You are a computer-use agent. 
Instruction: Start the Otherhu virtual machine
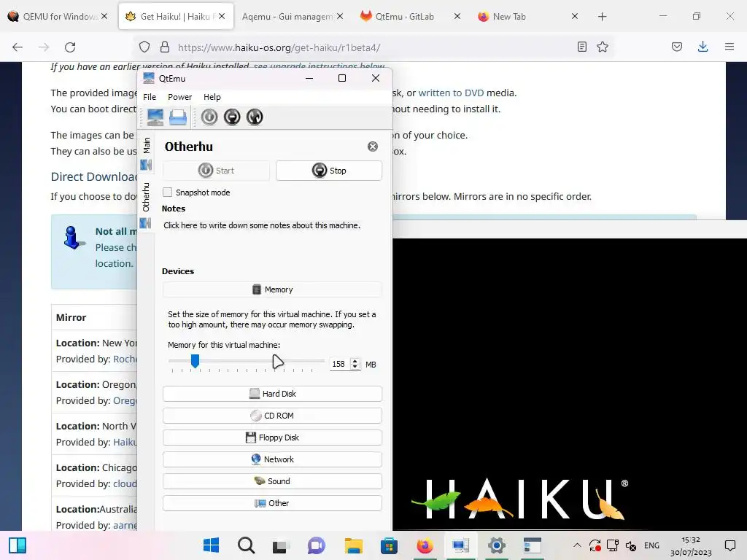pyautogui.click(x=216, y=171)
